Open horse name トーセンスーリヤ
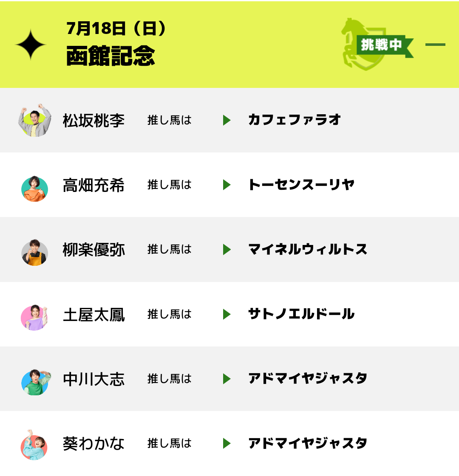The width and height of the screenshot is (459, 476). click(301, 185)
